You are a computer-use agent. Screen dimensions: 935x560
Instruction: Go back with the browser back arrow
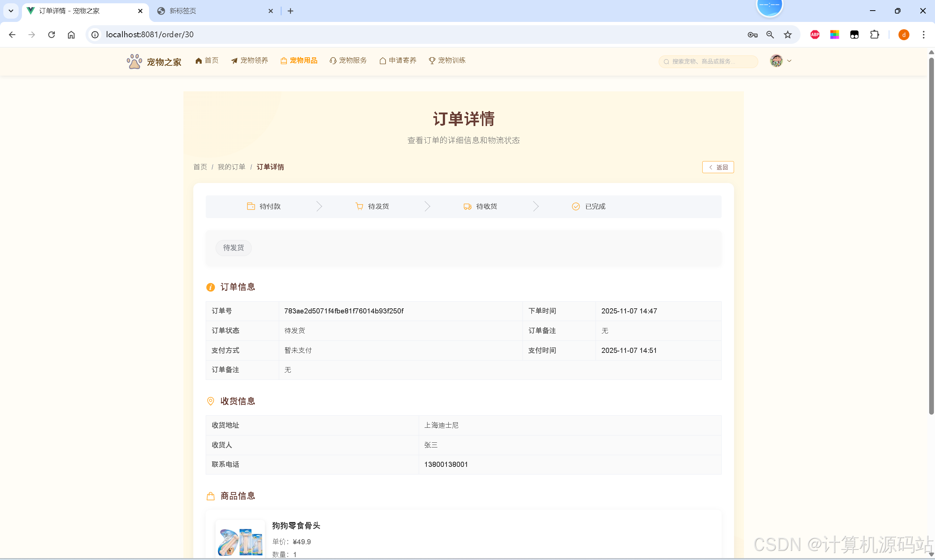point(12,35)
